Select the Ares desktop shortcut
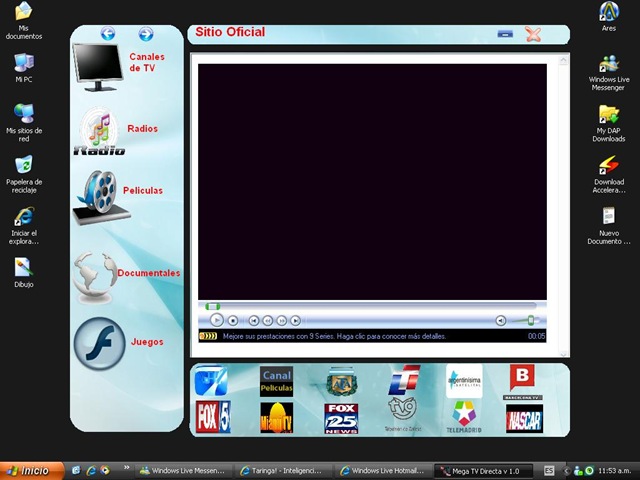Image resolution: width=640 pixels, height=480 pixels. click(609, 17)
